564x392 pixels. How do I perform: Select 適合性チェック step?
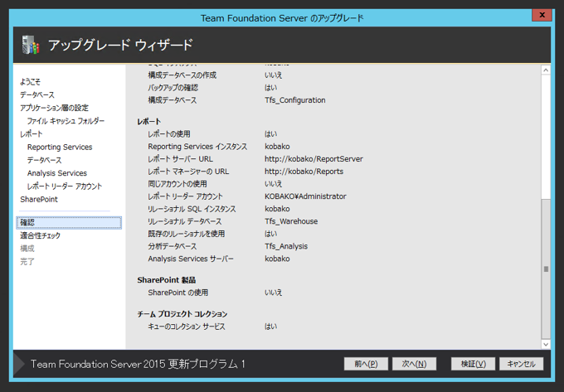pyautogui.click(x=41, y=235)
